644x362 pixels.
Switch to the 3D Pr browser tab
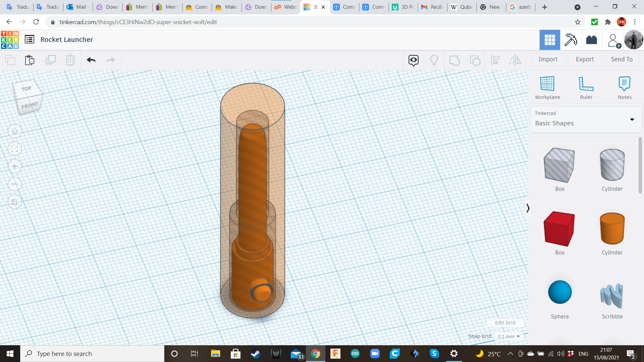pyautogui.click(x=404, y=7)
